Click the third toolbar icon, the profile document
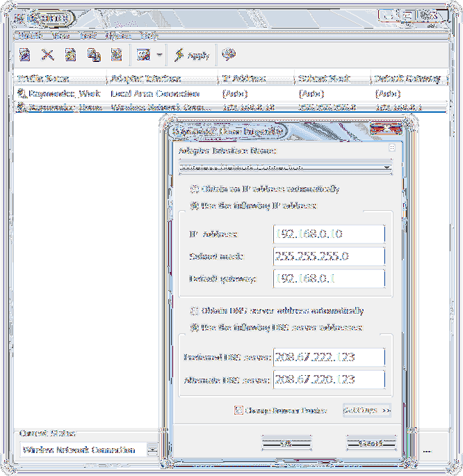The image size is (463, 476). coord(70,54)
